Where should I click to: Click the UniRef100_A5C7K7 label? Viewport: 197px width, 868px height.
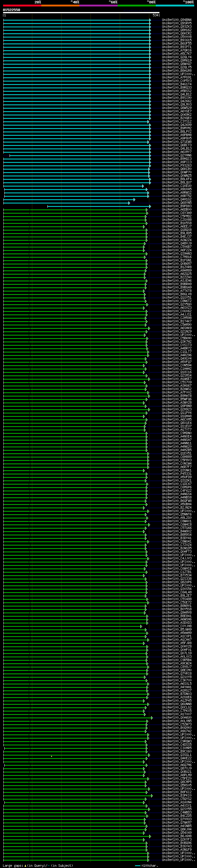click(177, 54)
